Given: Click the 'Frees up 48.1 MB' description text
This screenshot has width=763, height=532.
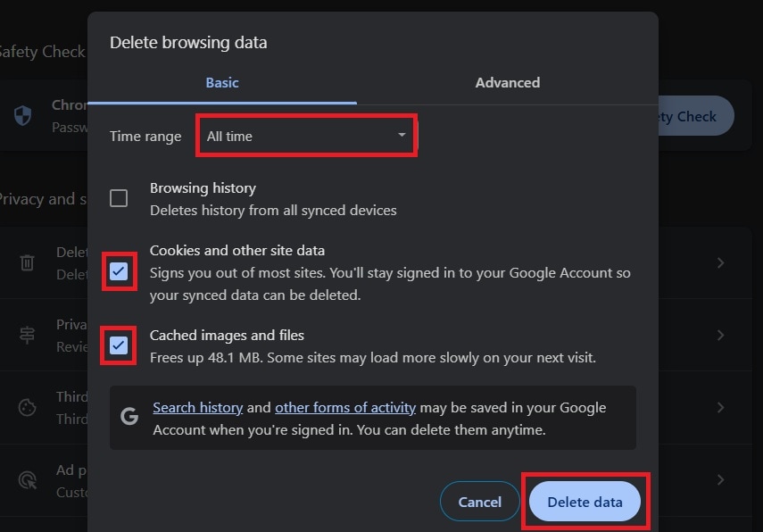Looking at the screenshot, I should 373,358.
